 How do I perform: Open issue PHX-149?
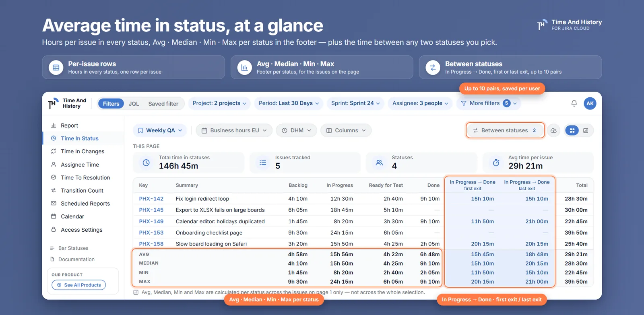[151, 221]
